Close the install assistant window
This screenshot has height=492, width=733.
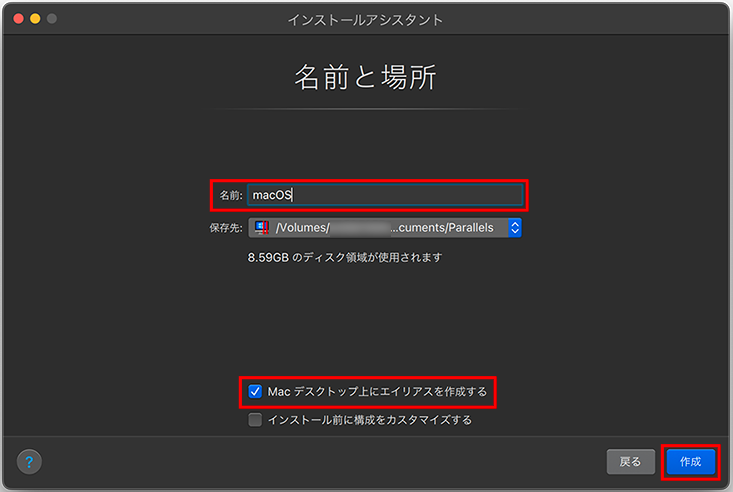[x=19, y=19]
